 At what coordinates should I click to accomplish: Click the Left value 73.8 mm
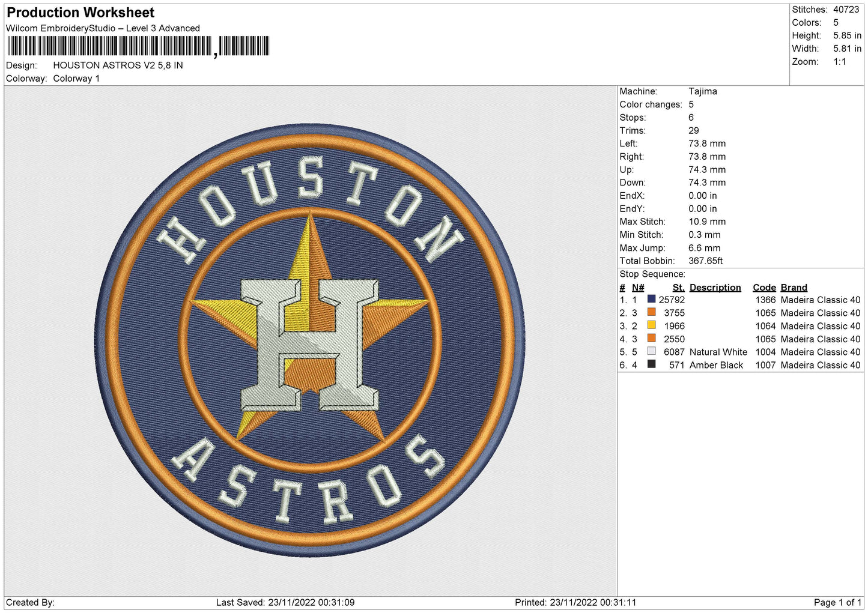coord(706,143)
